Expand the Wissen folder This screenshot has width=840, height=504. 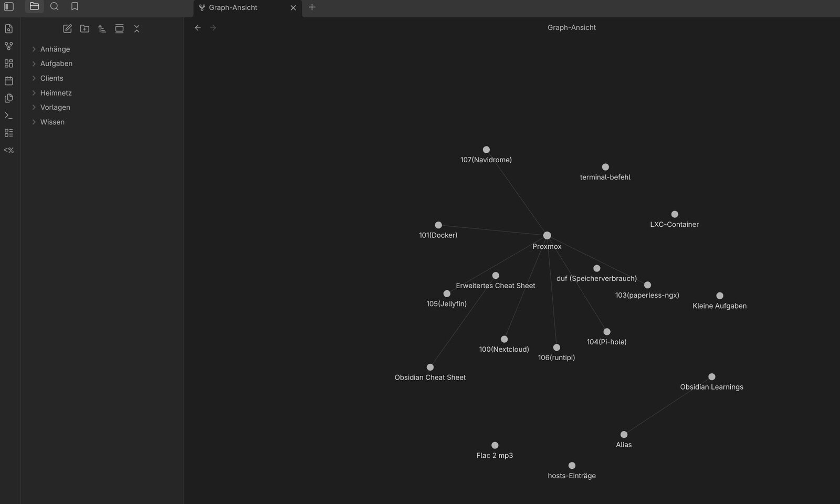[52, 122]
